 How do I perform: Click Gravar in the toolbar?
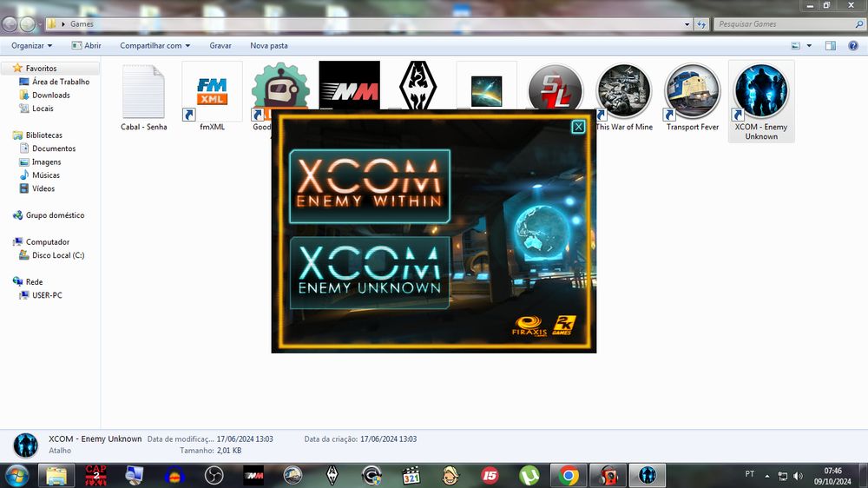[220, 45]
